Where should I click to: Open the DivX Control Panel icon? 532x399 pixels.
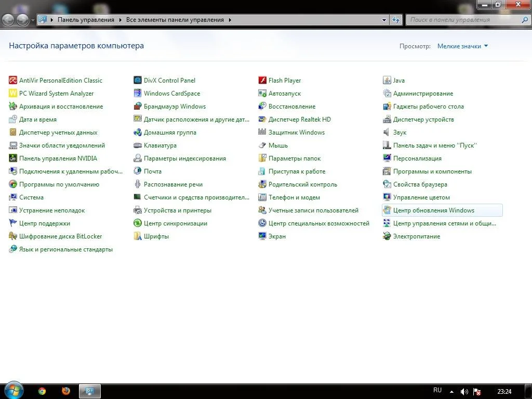138,81
